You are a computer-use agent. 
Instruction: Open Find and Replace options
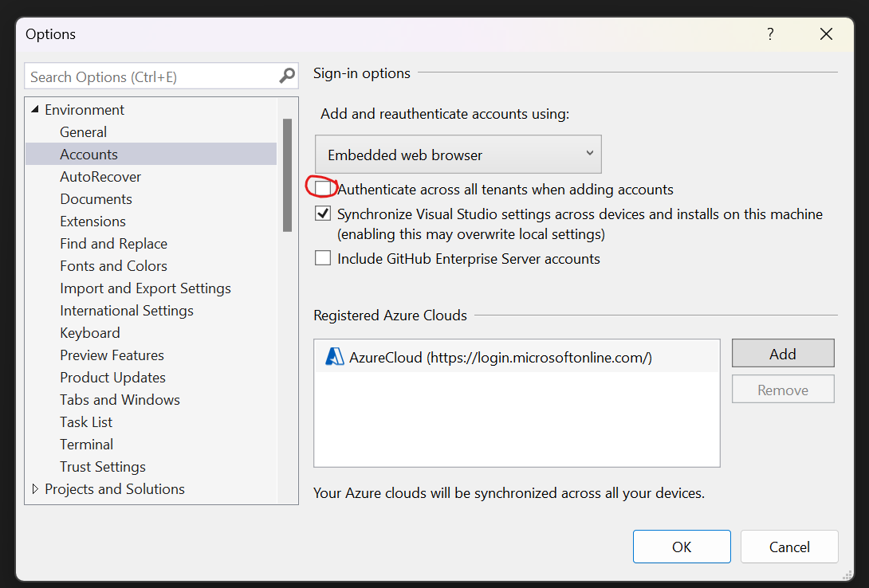(x=114, y=244)
